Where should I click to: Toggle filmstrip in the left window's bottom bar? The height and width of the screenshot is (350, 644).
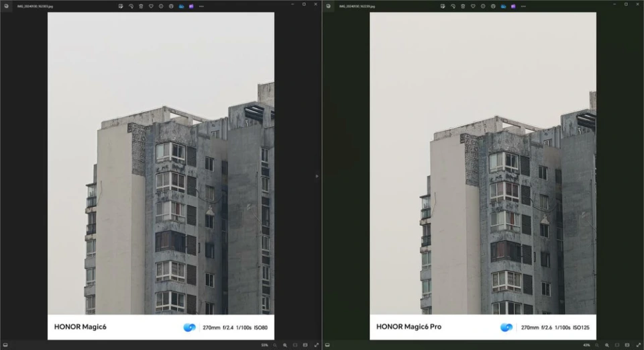(5, 345)
